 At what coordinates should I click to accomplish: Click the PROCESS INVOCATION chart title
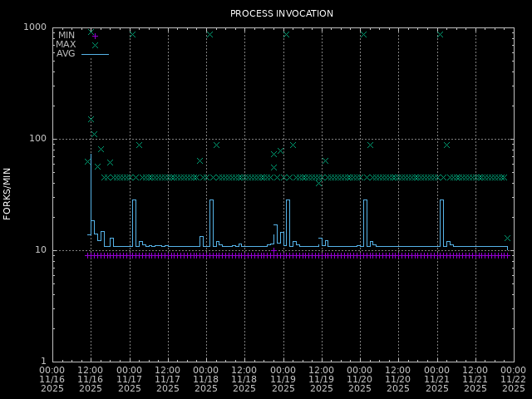(x=282, y=13)
